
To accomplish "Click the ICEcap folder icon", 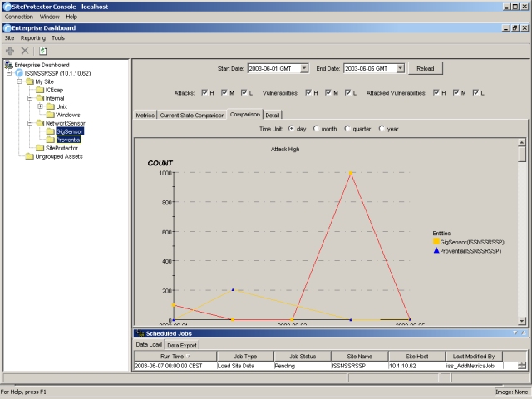I will [x=40, y=90].
